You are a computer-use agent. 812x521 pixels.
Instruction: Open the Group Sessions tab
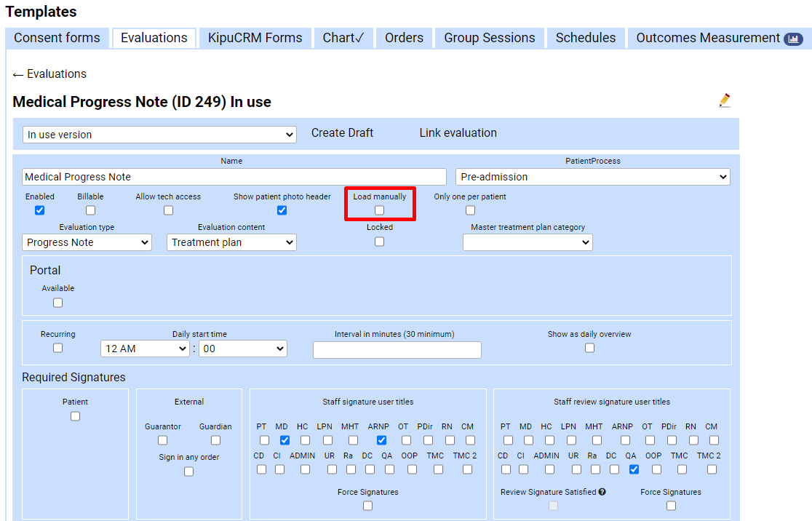(x=489, y=37)
